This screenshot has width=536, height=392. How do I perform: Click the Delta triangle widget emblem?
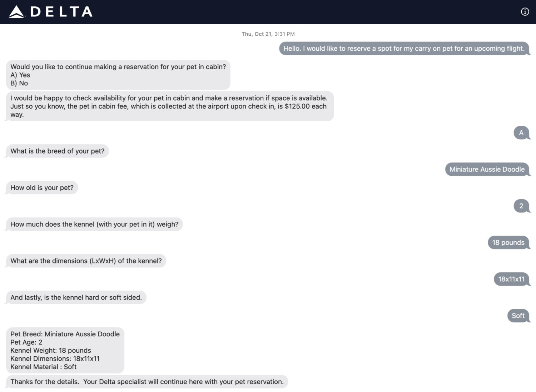click(x=17, y=11)
